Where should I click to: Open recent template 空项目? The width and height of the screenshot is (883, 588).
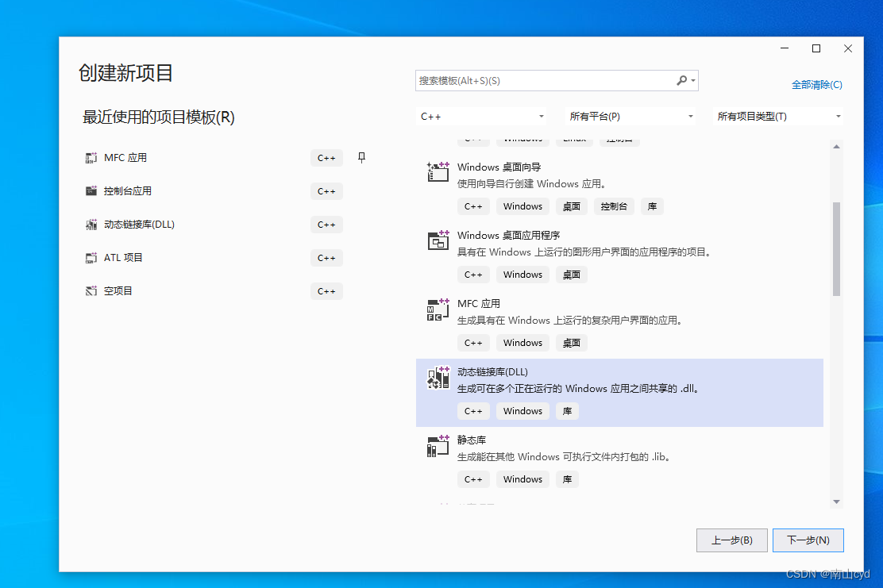tap(118, 291)
